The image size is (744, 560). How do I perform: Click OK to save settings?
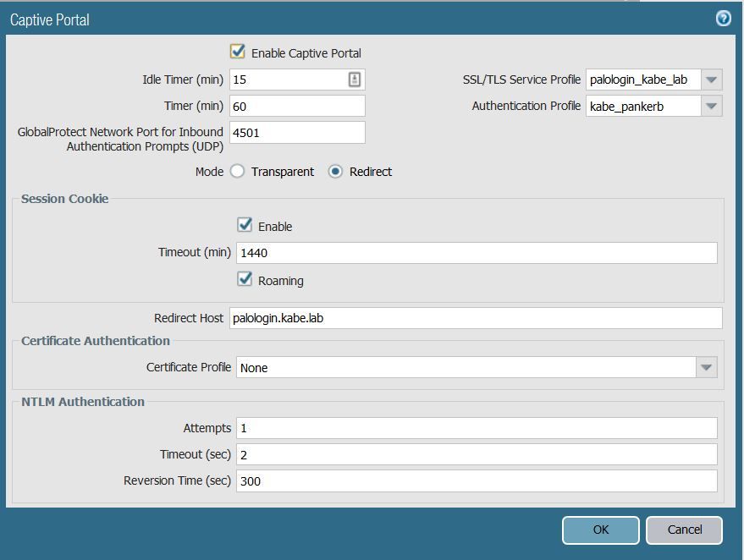click(600, 530)
